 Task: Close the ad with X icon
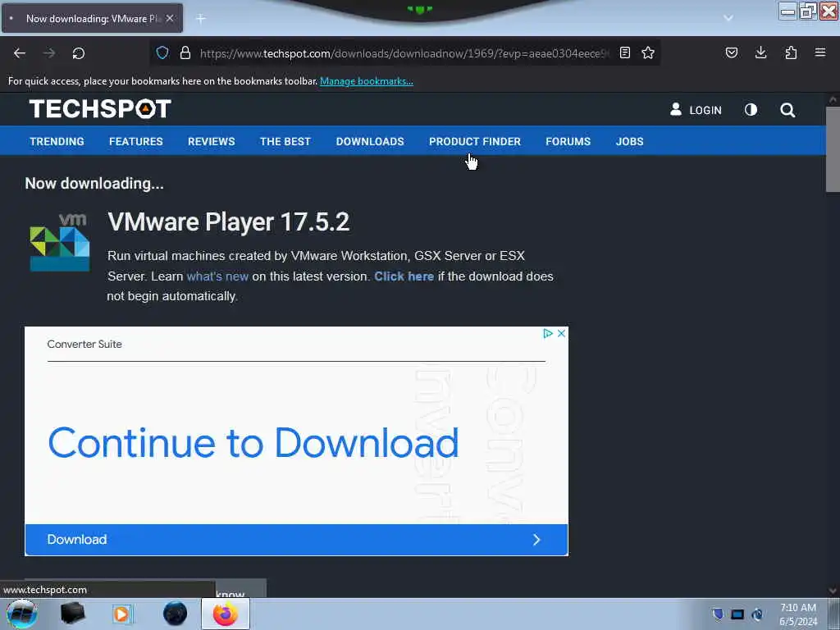(x=561, y=333)
